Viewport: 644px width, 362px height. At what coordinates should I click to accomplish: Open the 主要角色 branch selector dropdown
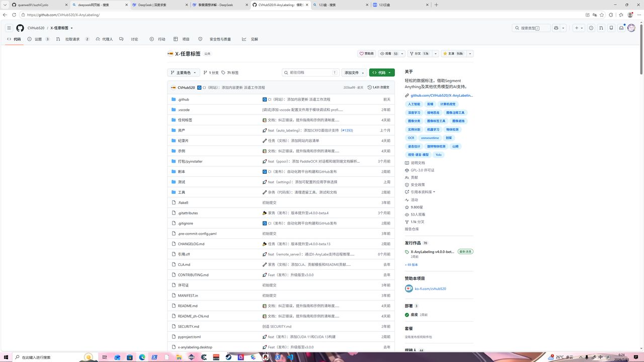[x=184, y=73]
